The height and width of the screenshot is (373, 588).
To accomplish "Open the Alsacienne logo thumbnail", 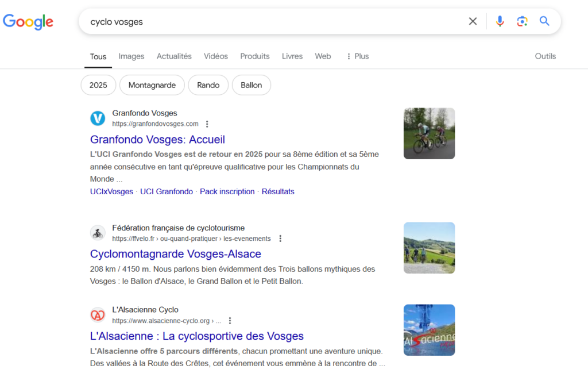I will point(429,330).
